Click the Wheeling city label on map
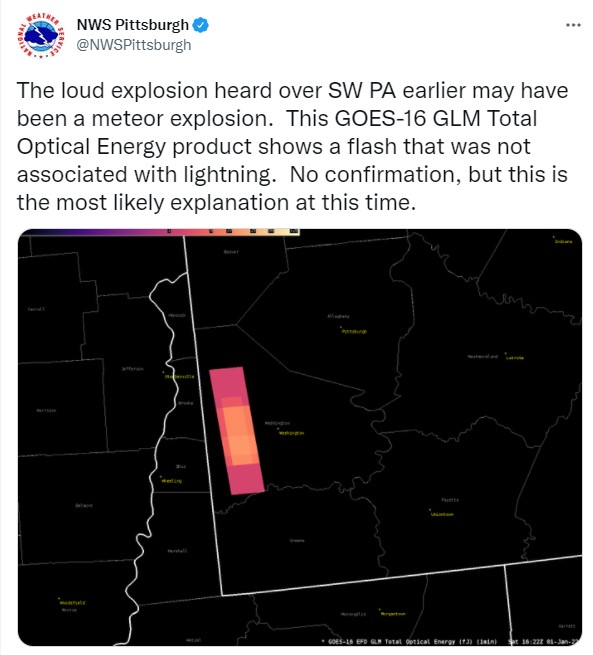Screen dimensions: 593x655 [x=171, y=481]
